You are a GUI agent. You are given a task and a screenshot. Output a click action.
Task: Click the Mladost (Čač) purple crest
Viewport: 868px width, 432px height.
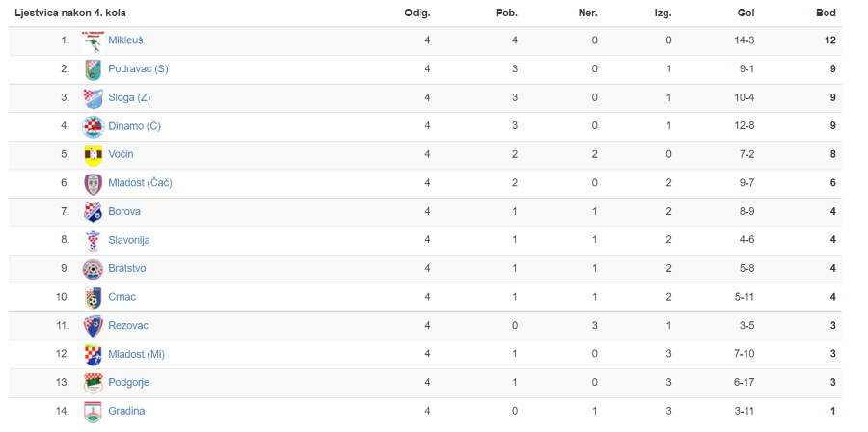click(93, 183)
